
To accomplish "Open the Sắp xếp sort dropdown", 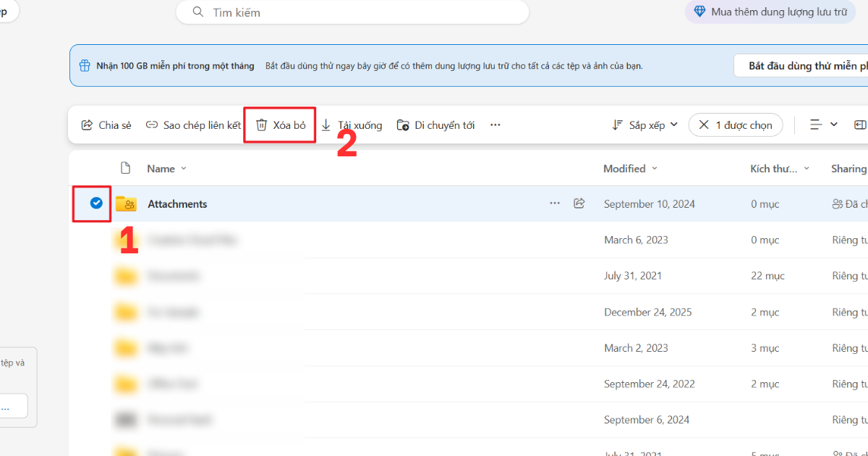I will (x=645, y=125).
